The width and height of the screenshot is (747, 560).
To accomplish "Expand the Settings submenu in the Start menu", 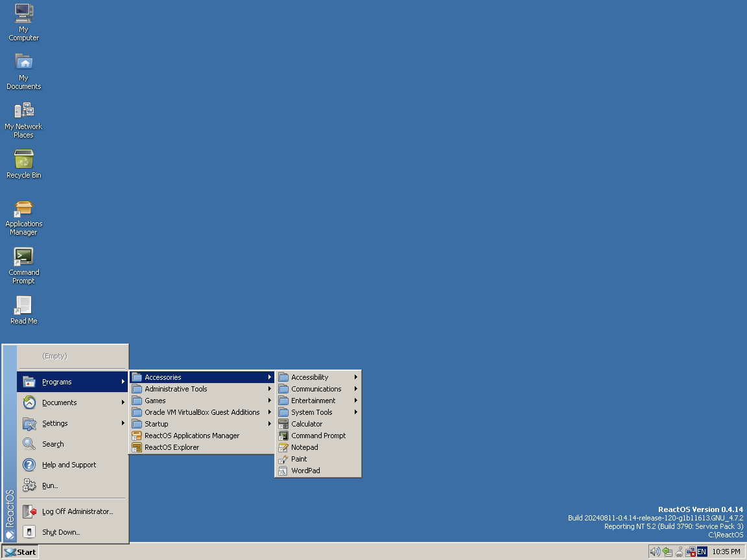I will click(73, 423).
